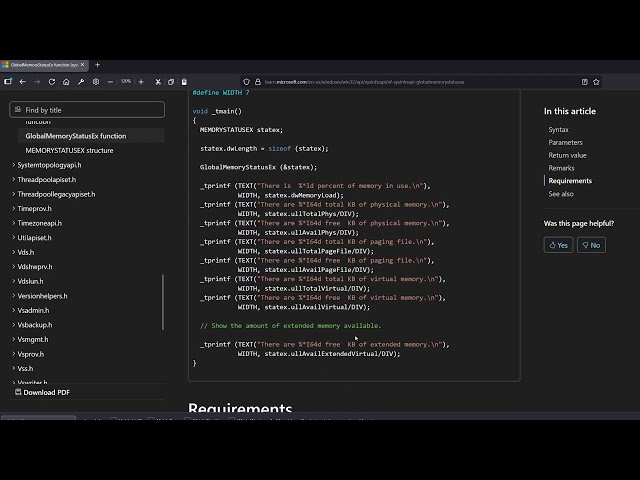
Task: Click the extended memory comment line
Action: pyautogui.click(x=291, y=326)
